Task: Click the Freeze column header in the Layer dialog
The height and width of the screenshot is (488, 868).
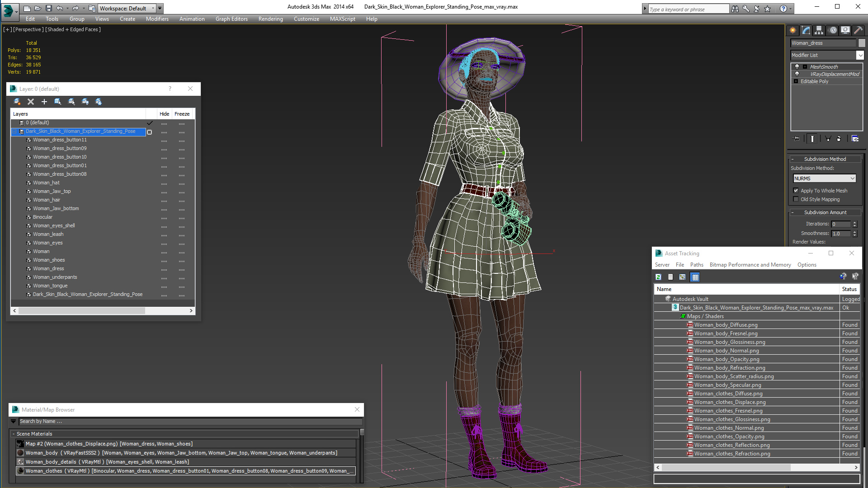Action: [x=182, y=114]
